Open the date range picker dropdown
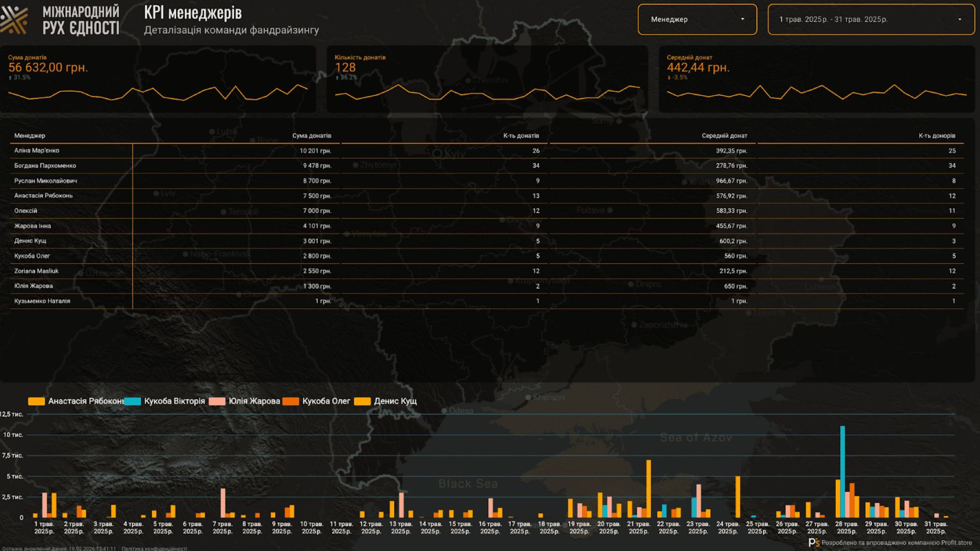This screenshot has height=551, width=980. click(x=871, y=19)
